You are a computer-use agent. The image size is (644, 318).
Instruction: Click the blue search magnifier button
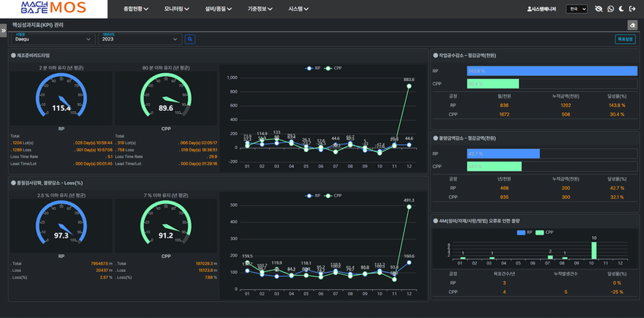190,39
